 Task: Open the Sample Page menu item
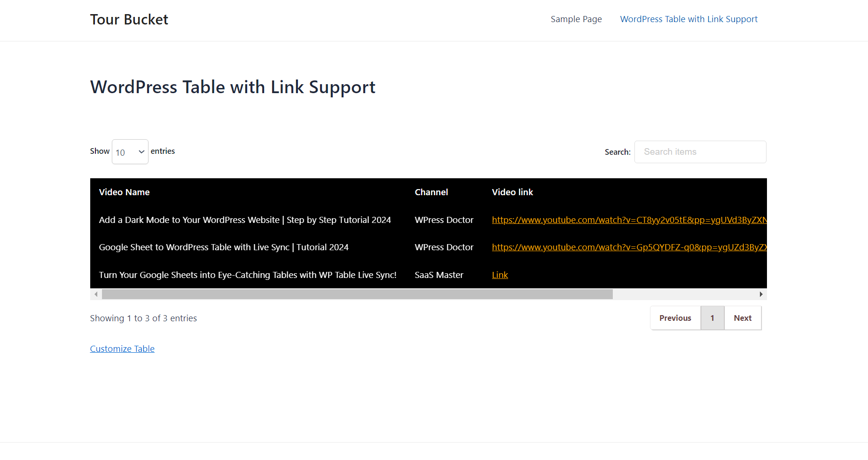[576, 19]
